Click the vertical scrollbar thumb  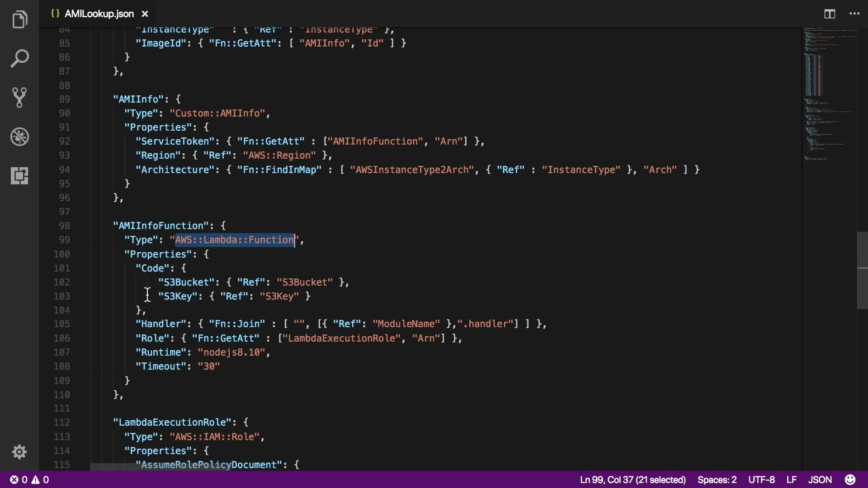862,270
